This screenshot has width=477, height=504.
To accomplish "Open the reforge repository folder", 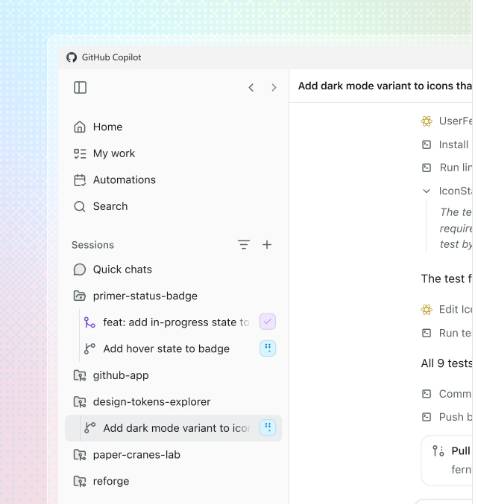I will (101, 481).
